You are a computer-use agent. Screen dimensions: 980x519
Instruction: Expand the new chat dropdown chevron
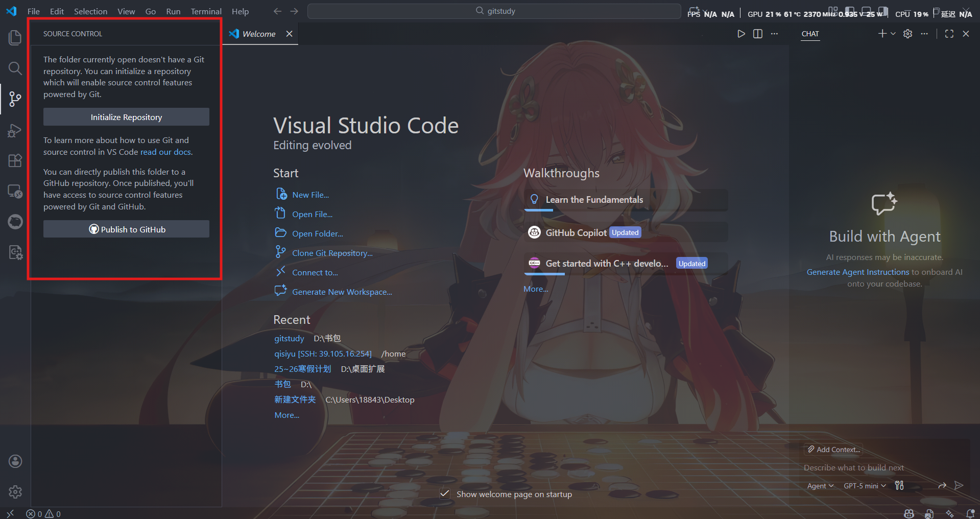(893, 34)
